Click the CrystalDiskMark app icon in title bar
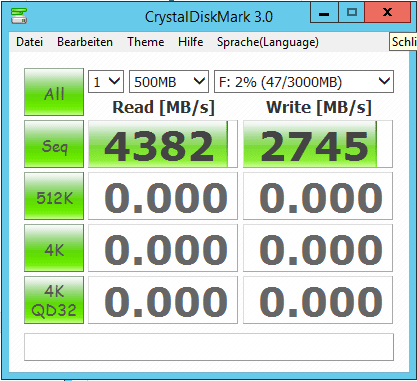Screen dimensions: 417x381 [x=19, y=16]
